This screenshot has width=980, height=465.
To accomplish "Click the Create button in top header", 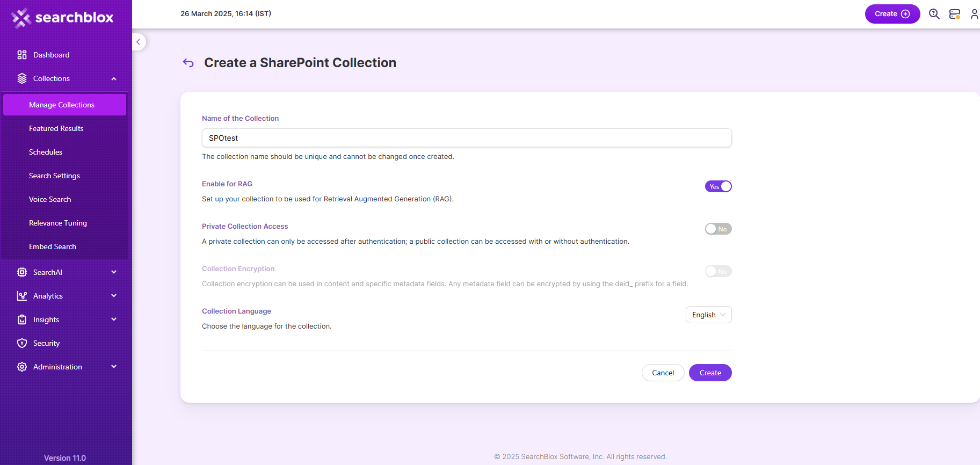I will click(x=892, y=14).
